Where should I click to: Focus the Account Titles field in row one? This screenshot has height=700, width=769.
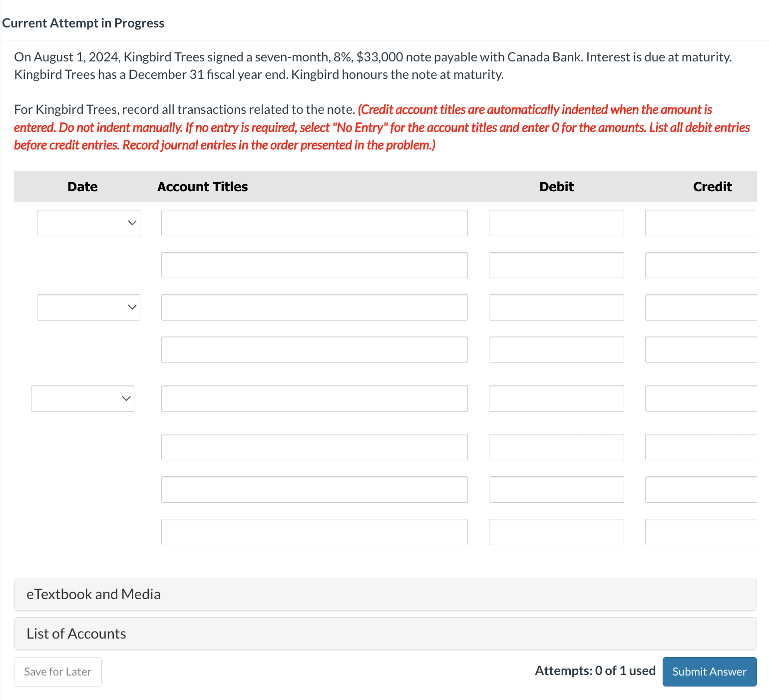point(315,223)
